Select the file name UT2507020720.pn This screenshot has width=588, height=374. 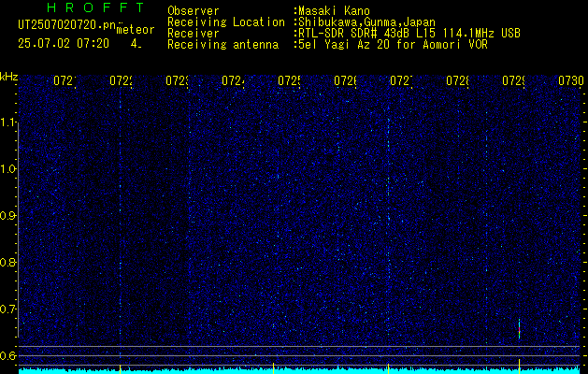(67, 24)
